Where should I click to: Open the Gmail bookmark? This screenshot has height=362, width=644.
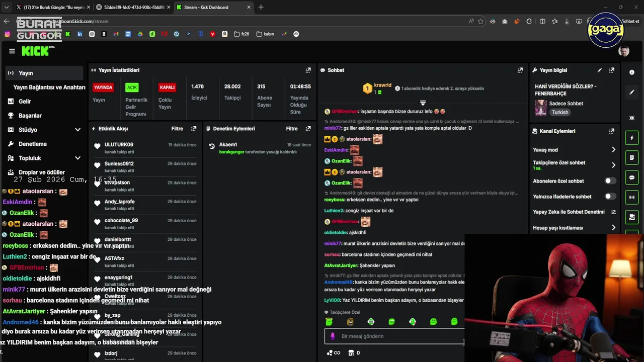point(116,34)
